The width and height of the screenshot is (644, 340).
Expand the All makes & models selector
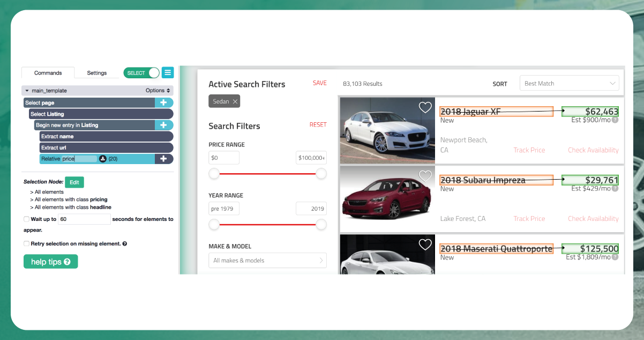268,260
